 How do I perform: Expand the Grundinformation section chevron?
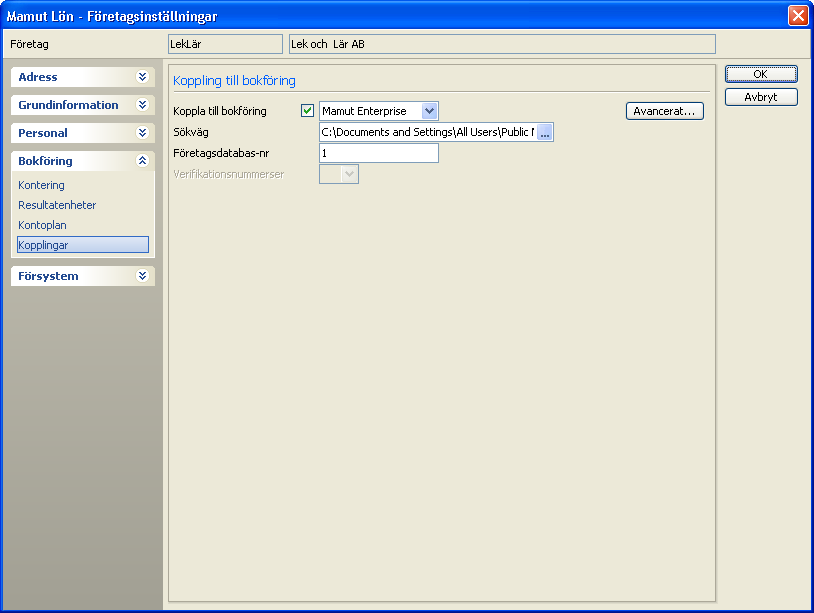142,105
